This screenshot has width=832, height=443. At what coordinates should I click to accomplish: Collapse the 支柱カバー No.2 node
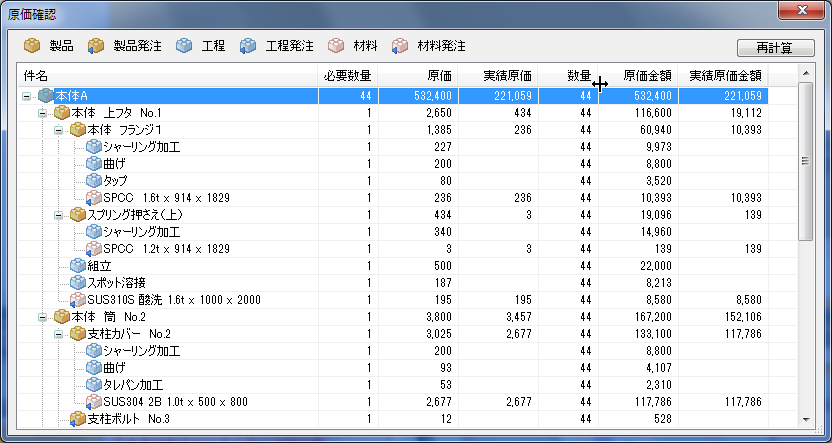58,334
